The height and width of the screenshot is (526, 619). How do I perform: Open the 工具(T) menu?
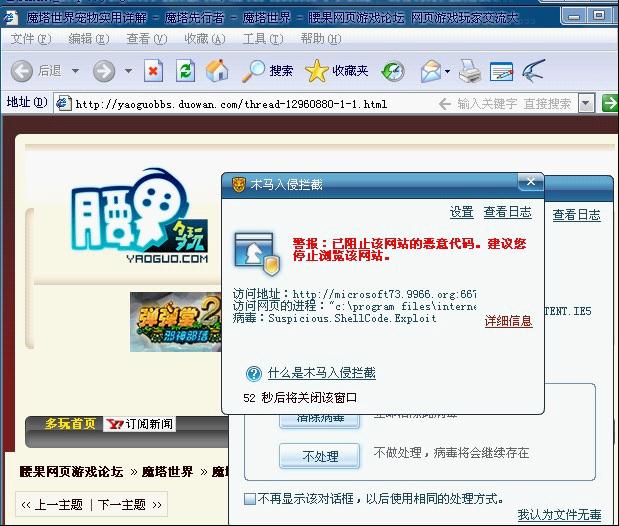pyautogui.click(x=262, y=38)
